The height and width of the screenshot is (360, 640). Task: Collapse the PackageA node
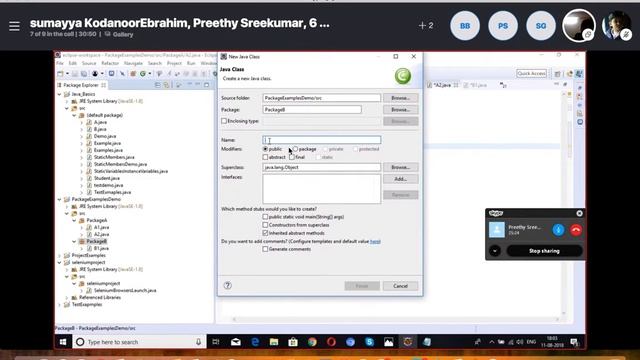pos(75,220)
